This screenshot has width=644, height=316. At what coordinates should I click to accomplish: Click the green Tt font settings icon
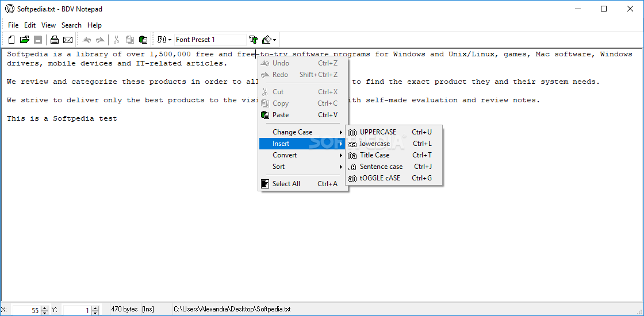click(x=254, y=40)
